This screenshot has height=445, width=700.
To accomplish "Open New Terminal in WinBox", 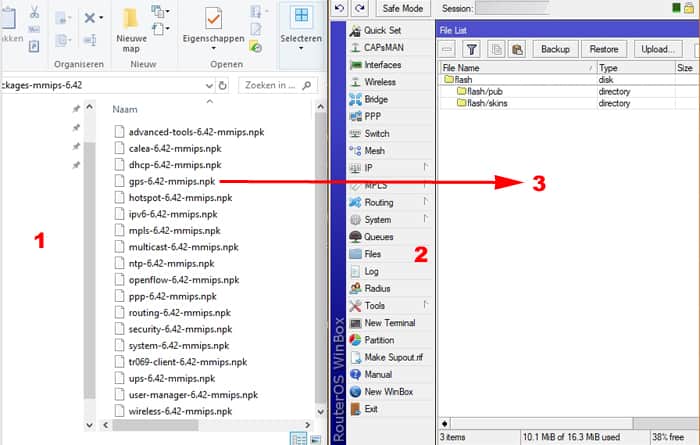I will pos(390,323).
